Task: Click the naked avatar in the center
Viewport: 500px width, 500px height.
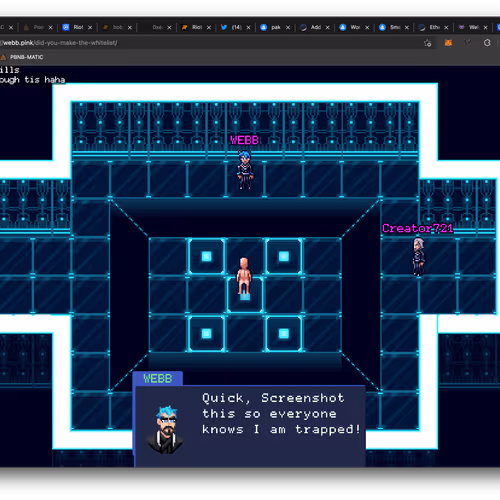Action: tap(244, 276)
